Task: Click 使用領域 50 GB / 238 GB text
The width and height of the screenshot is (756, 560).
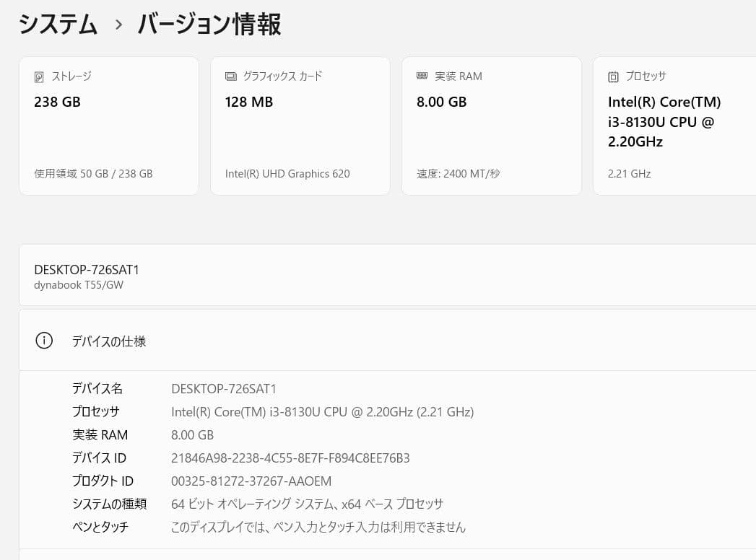Action: 92,173
